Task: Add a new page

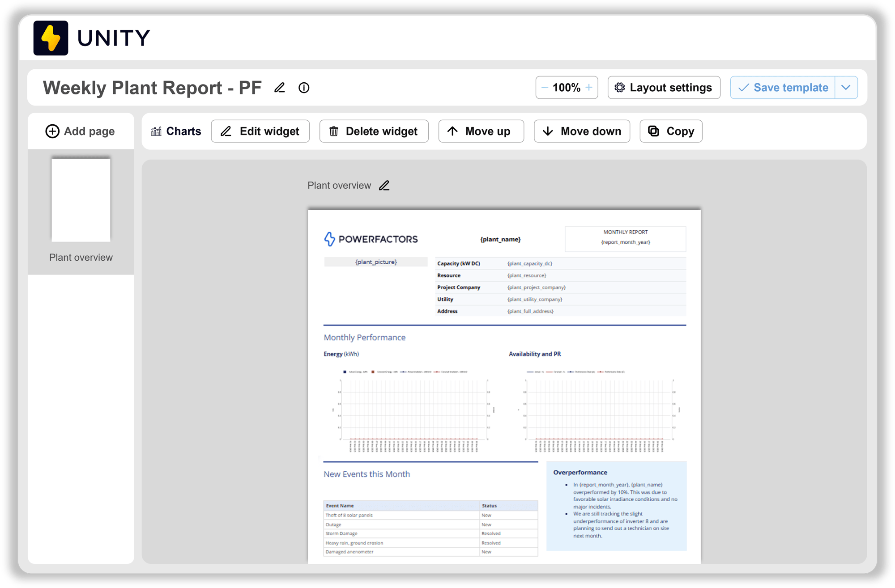Action: pyautogui.click(x=80, y=131)
